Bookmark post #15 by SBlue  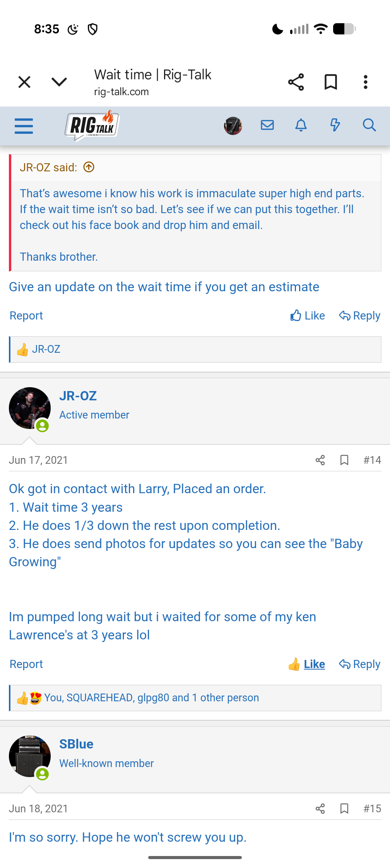click(344, 808)
